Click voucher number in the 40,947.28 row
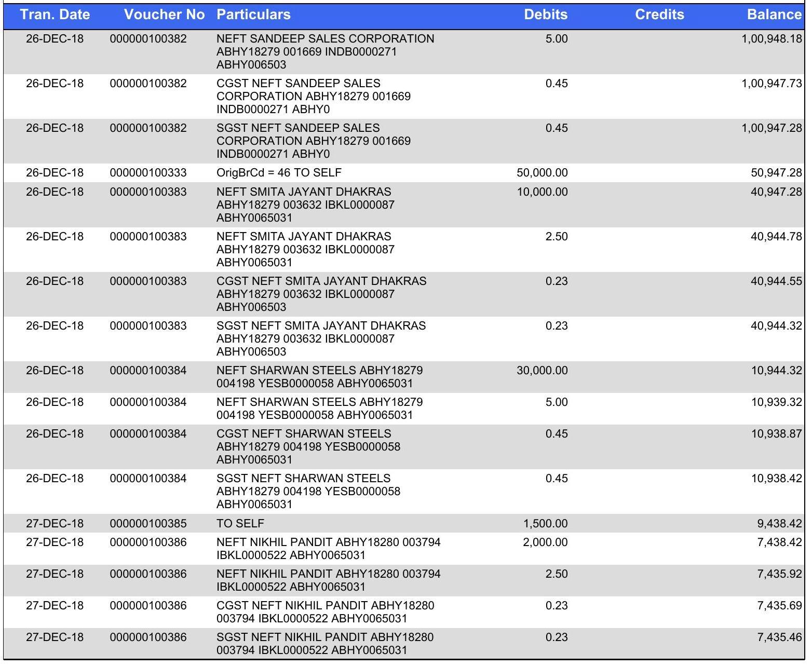This screenshot has width=812, height=667. tap(148, 192)
